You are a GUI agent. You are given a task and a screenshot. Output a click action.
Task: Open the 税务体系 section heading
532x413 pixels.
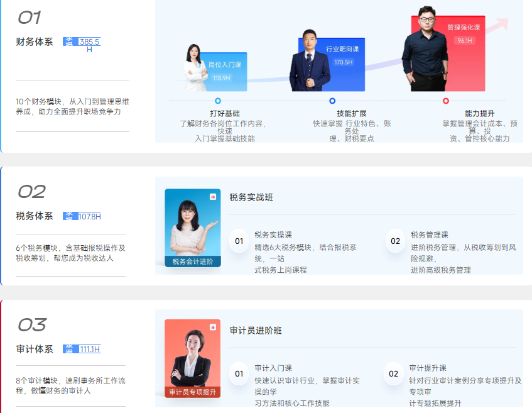pos(35,216)
